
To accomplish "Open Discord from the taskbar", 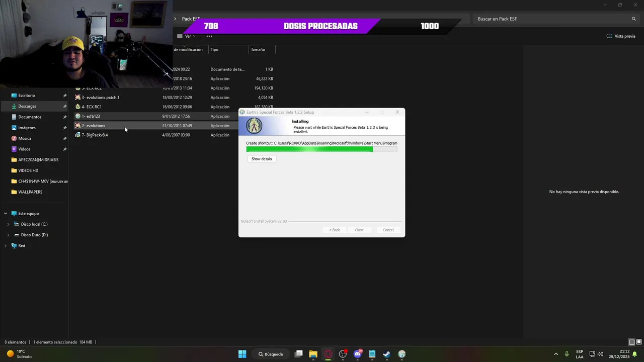I will [358, 354].
